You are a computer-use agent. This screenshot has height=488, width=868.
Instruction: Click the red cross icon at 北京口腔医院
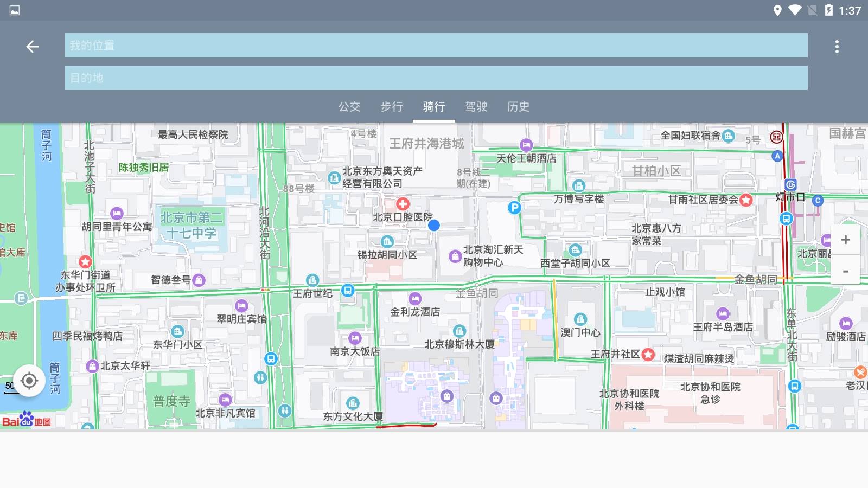402,204
